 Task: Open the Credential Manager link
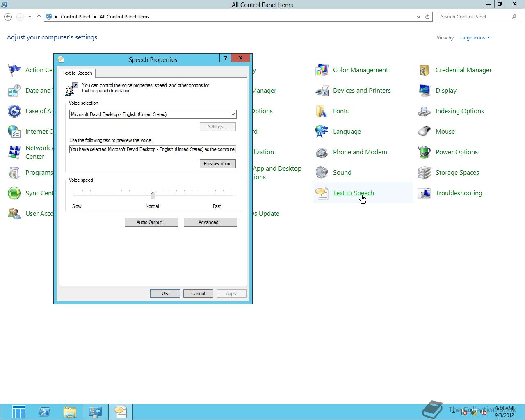[x=463, y=70]
